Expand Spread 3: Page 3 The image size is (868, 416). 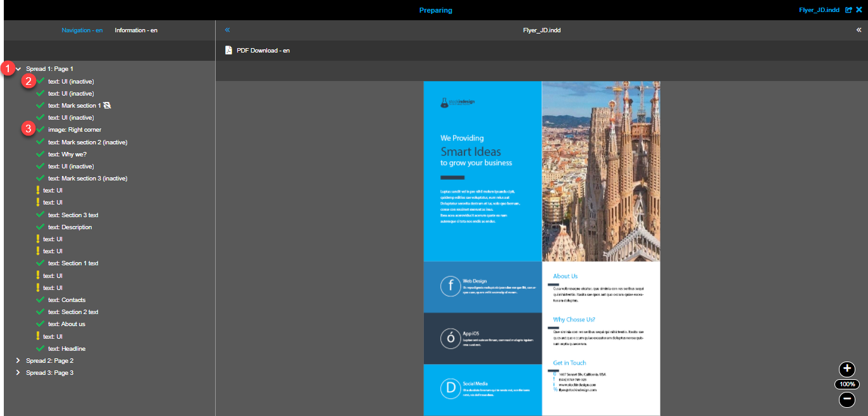click(18, 372)
